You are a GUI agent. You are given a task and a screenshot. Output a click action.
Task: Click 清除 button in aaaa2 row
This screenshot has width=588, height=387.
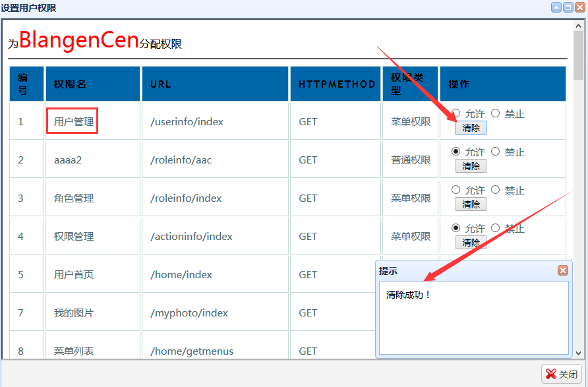tap(471, 166)
